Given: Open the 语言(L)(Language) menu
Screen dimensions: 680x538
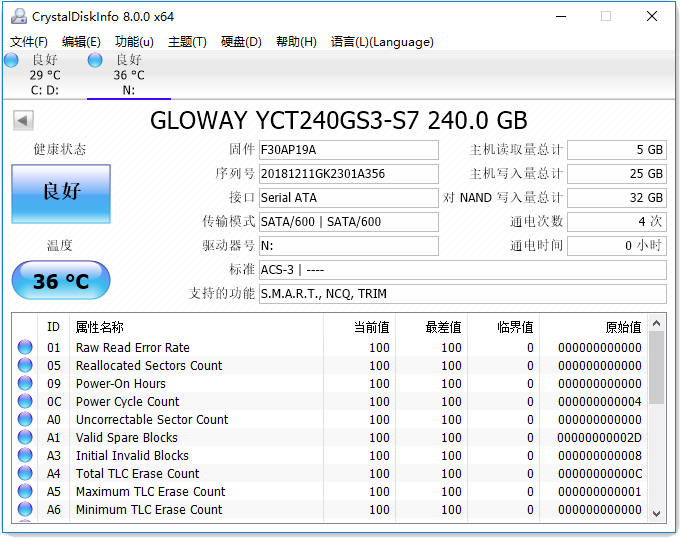Looking at the screenshot, I should point(382,42).
